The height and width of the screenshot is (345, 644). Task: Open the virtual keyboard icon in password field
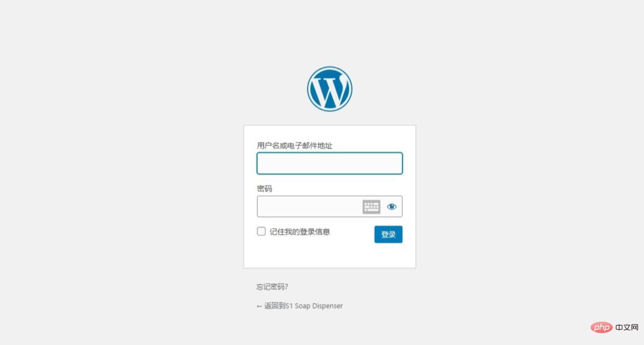[x=371, y=206]
